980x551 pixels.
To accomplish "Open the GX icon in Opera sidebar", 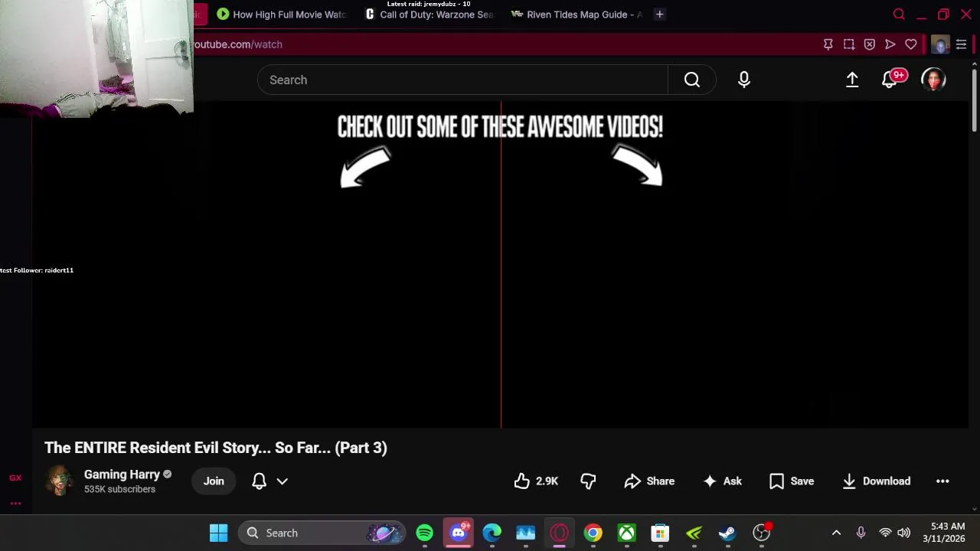I will pyautogui.click(x=15, y=478).
